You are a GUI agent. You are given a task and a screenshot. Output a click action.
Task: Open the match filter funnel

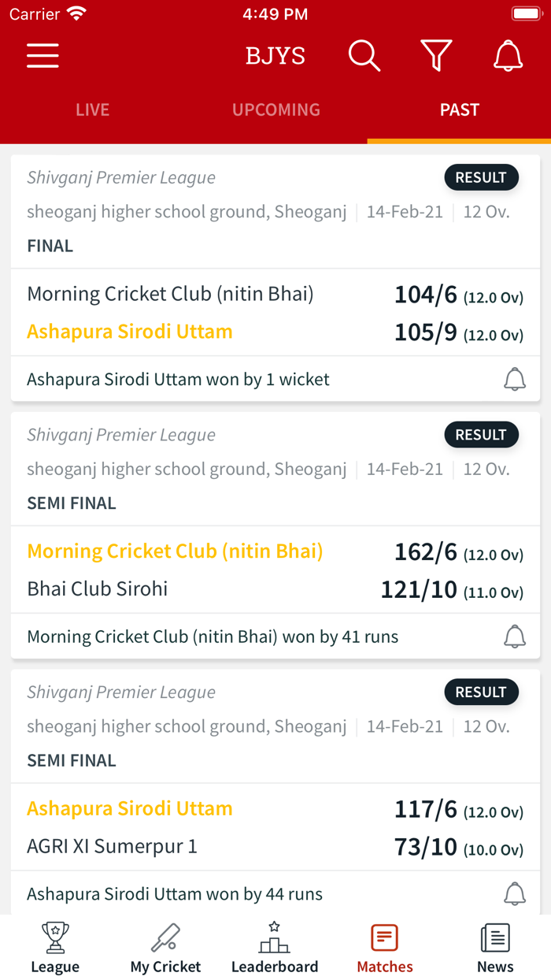tap(436, 56)
